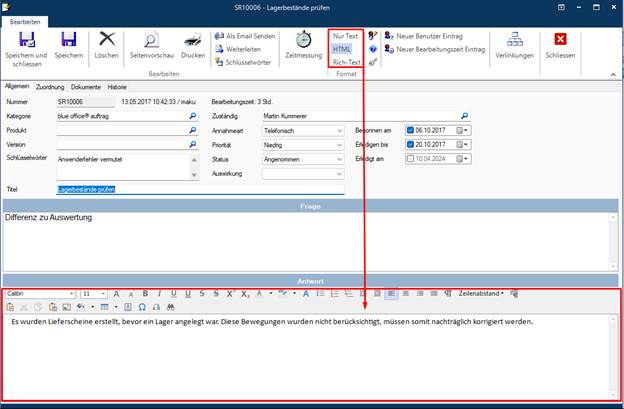This screenshot has height=409, width=624.
Task: Open Seitenvorschau print preview
Action: (x=152, y=45)
